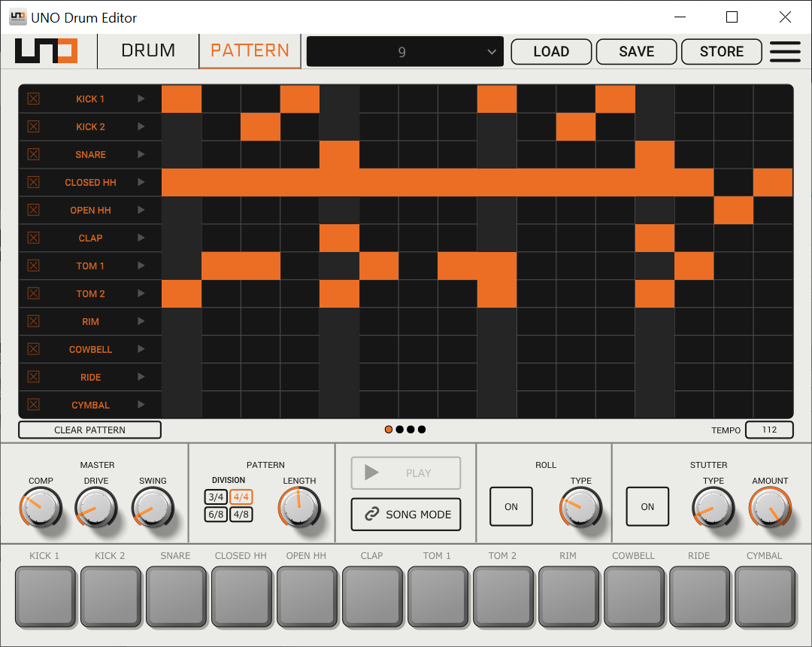
Task: Hit the CLAP drum pad
Action: 372,594
